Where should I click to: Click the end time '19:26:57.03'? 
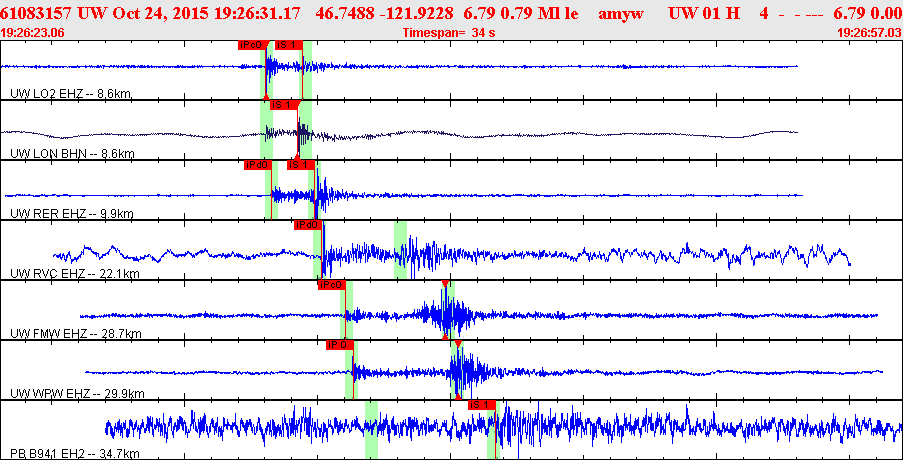[870, 33]
